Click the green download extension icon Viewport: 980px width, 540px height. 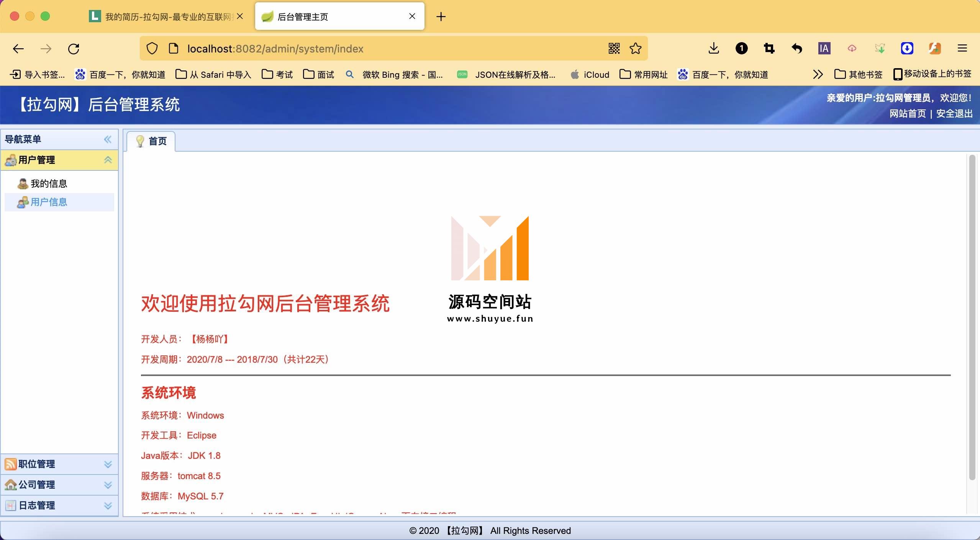tap(879, 48)
